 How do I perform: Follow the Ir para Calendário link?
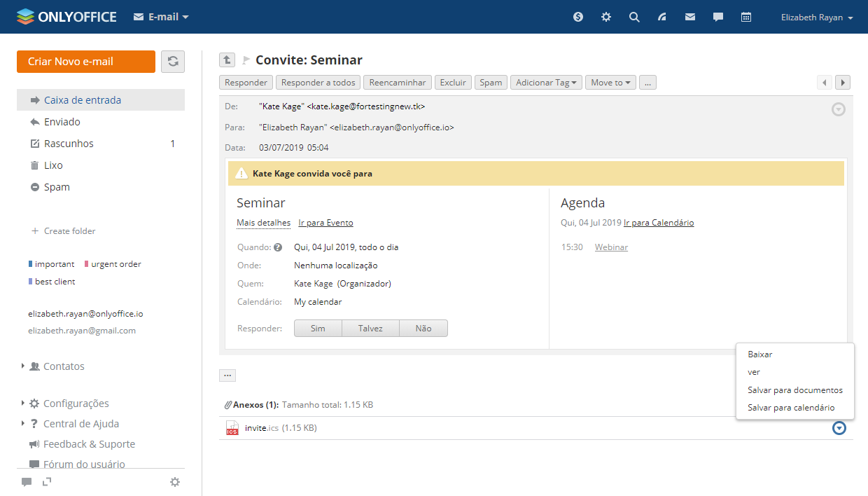(x=659, y=223)
